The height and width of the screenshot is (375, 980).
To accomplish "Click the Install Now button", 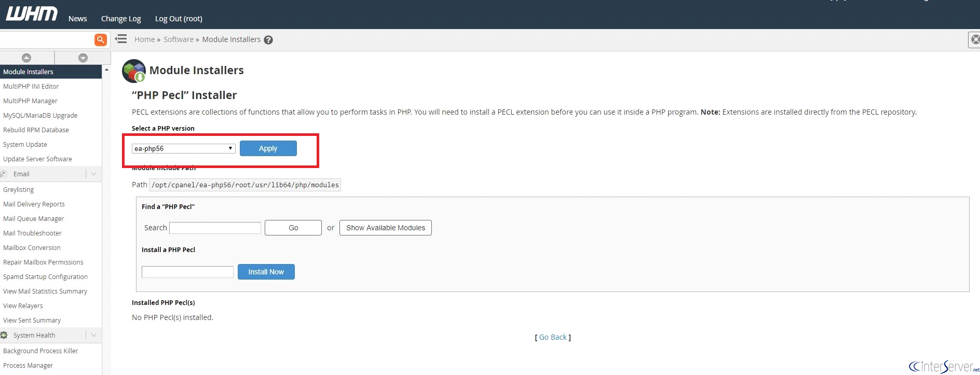I will click(266, 272).
